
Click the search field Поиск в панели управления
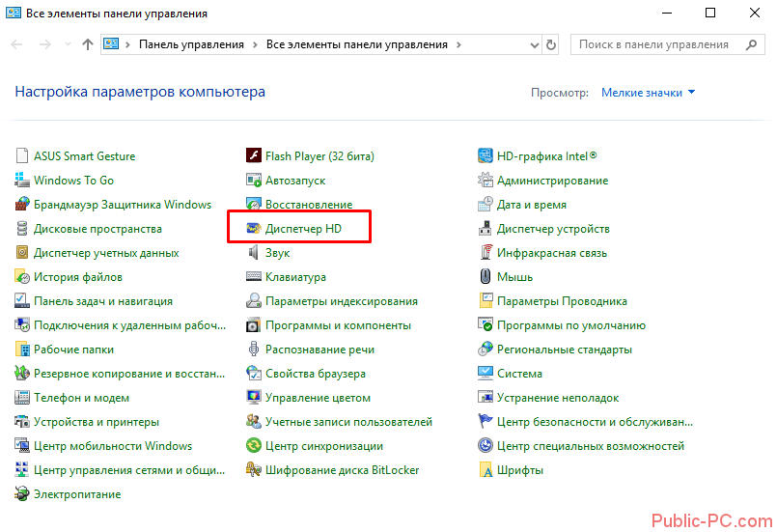click(x=656, y=44)
